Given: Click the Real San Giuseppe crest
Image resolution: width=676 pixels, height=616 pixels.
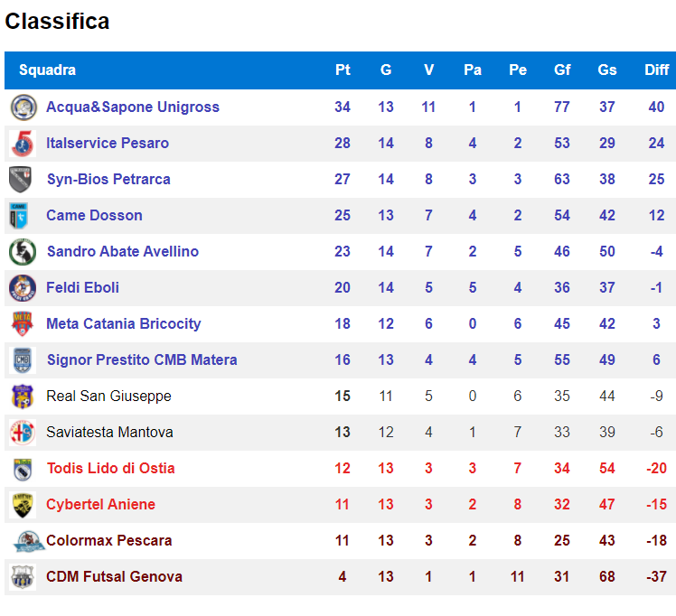Looking at the screenshot, I should click(x=23, y=397).
